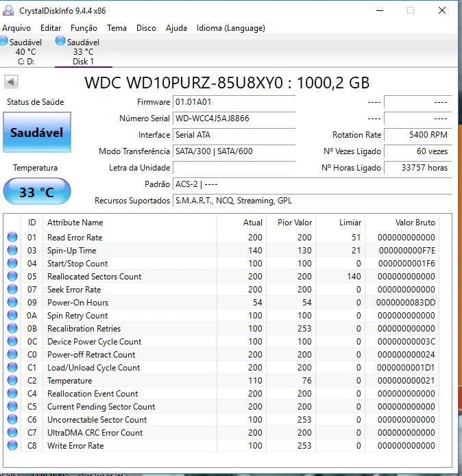Image resolution: width=462 pixels, height=476 pixels.
Task: Open the Arquivo menu
Action: click(16, 28)
